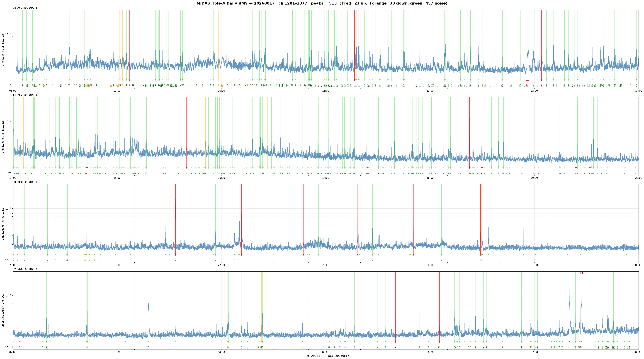This screenshot has height=359, width=644.
Task: Pick green noise peak number 466
Action: click(386, 347)
